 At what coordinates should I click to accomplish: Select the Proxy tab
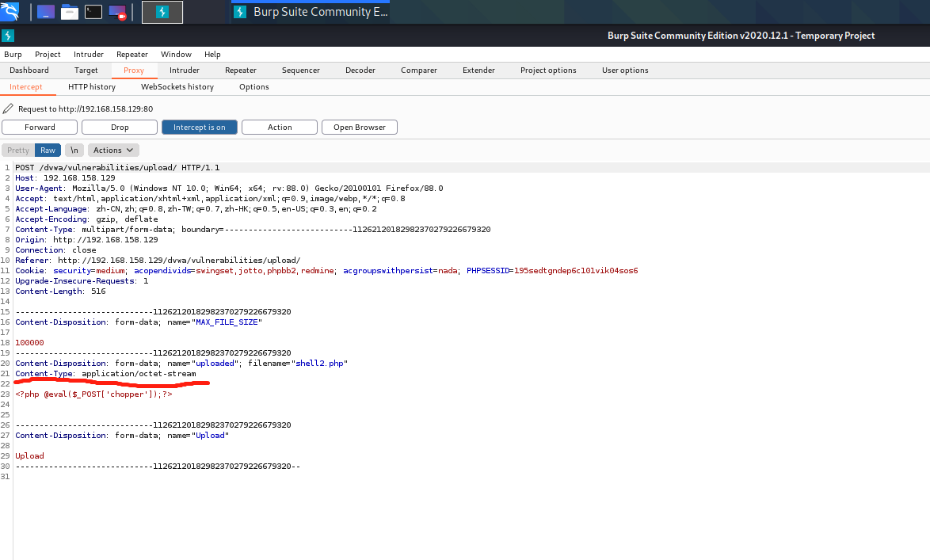(134, 70)
